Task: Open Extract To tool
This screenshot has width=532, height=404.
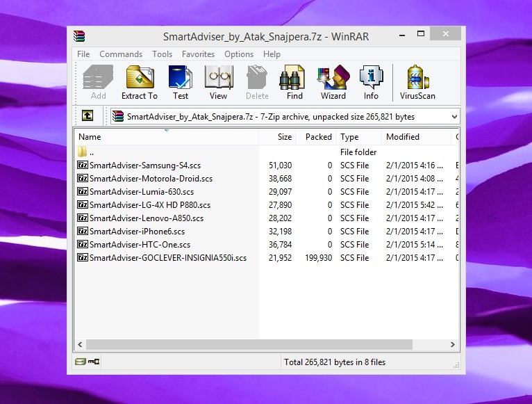Action: 140,82
